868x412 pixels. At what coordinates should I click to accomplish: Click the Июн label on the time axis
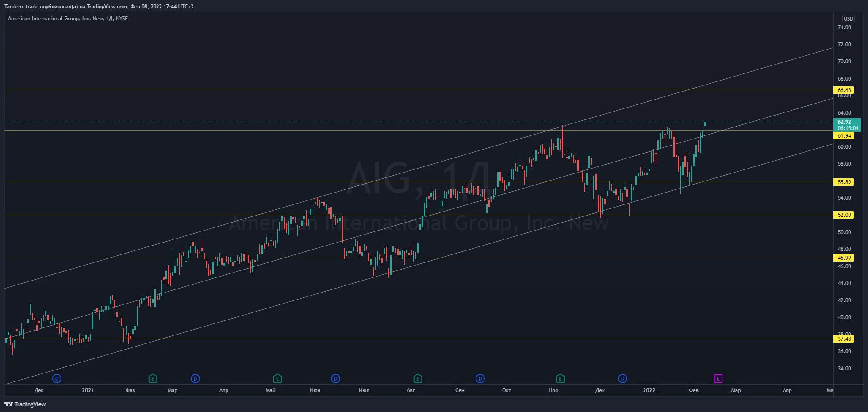315,390
